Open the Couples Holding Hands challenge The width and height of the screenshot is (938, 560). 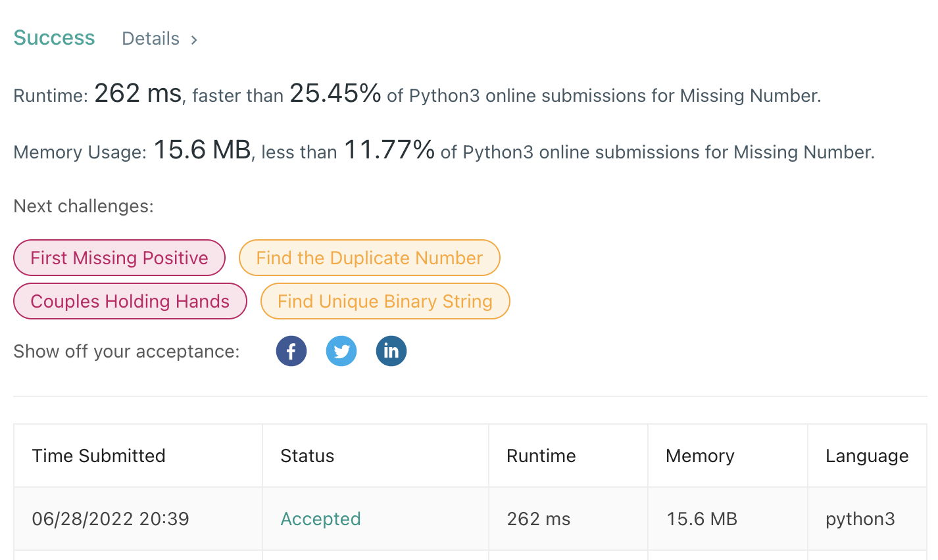[130, 301]
